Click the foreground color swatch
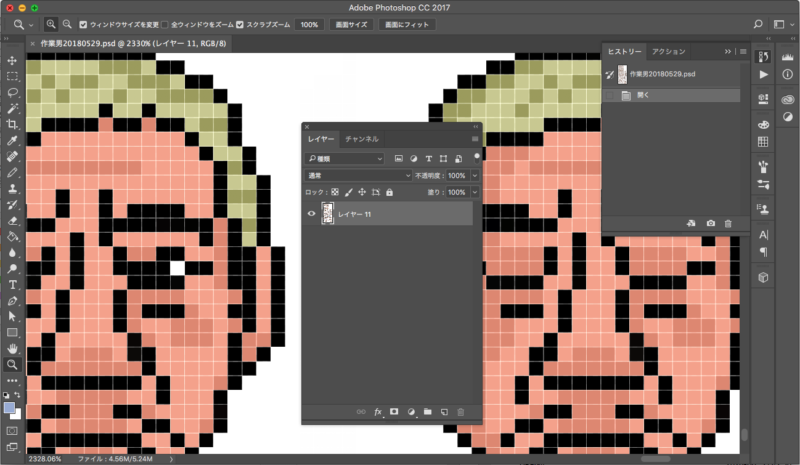 tap(9, 407)
